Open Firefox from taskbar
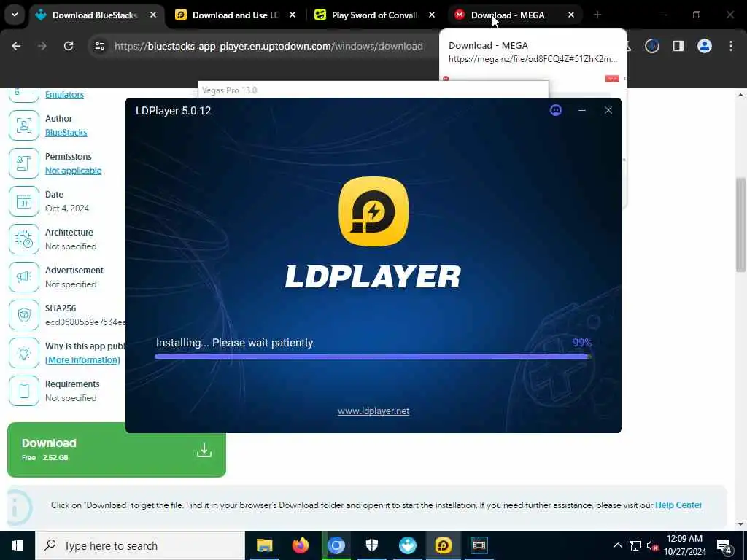The image size is (747, 560). point(300,545)
